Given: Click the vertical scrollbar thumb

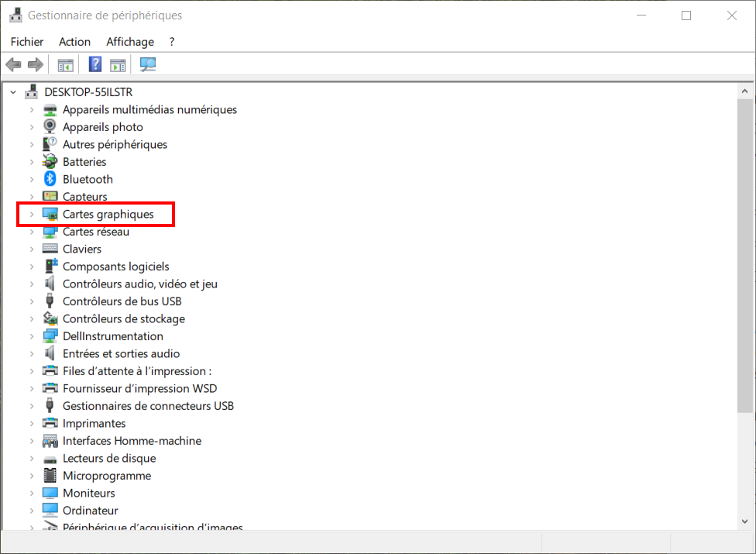Looking at the screenshot, I should [744, 256].
